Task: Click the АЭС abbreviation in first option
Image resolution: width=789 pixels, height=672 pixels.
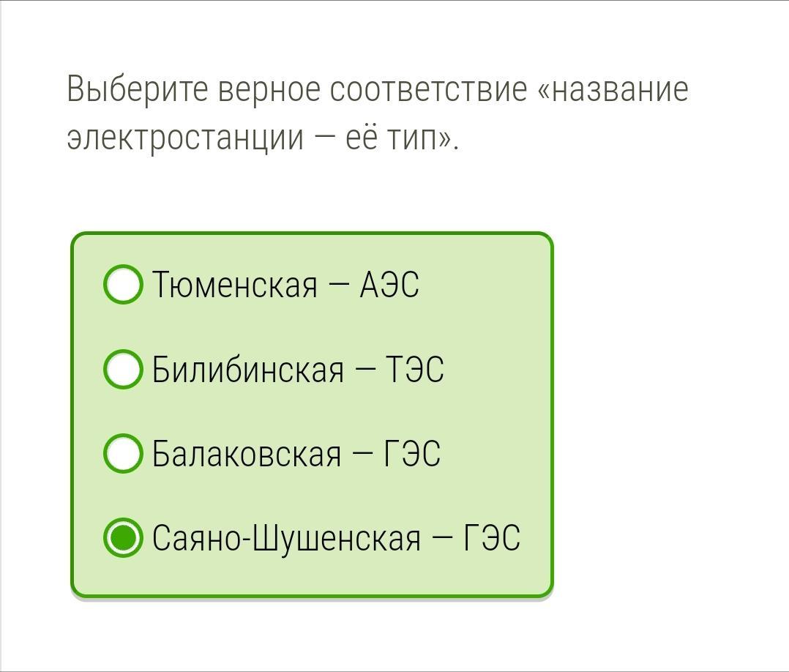Action: pos(389,285)
